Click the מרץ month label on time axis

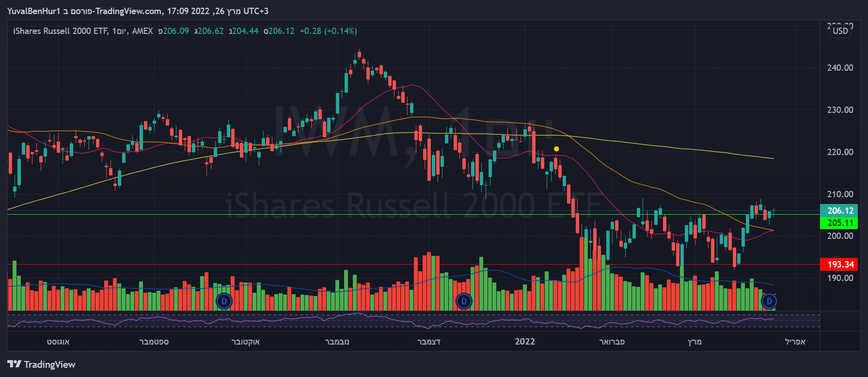coord(694,342)
